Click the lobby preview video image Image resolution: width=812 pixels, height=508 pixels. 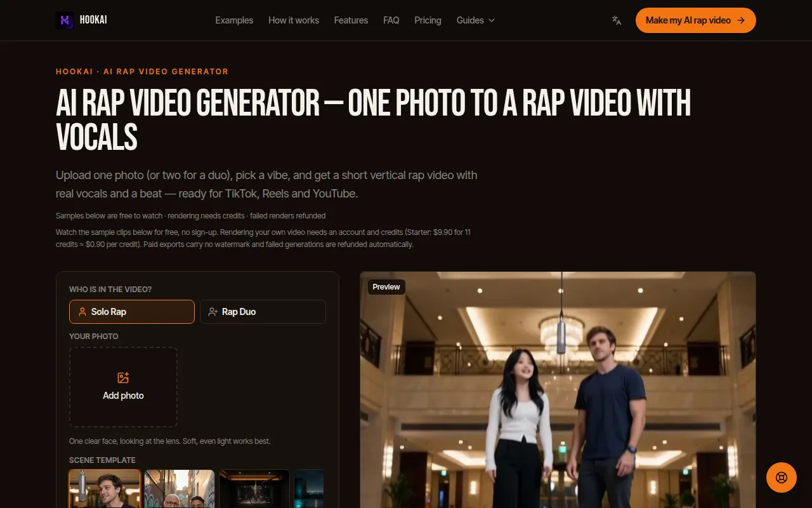(558, 390)
